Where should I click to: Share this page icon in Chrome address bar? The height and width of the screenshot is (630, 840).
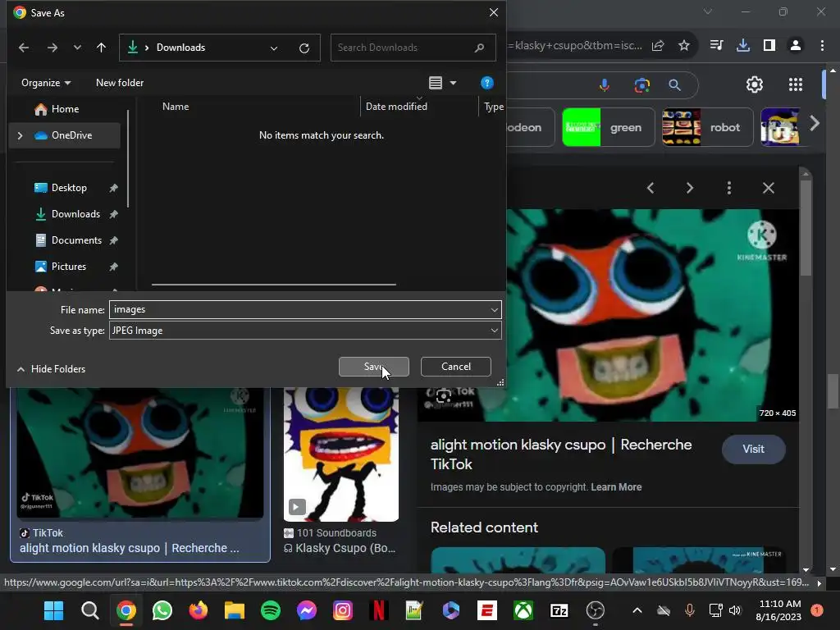[658, 46]
